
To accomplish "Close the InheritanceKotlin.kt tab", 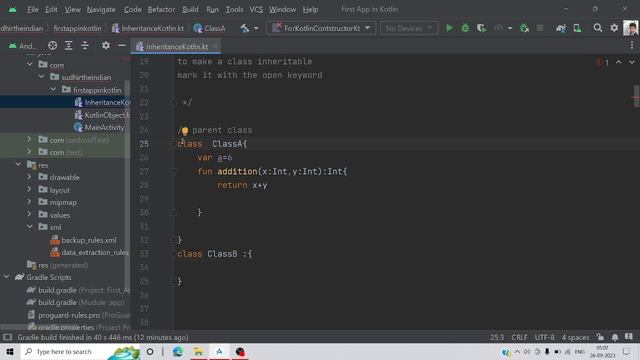I will tap(216, 46).
